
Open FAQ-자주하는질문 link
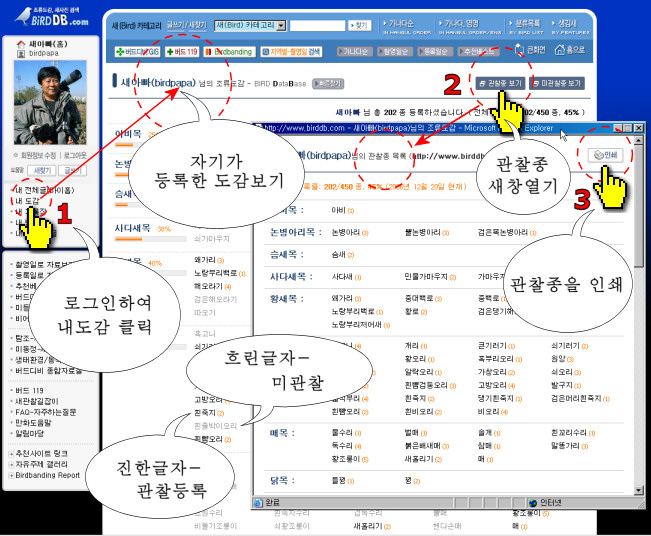46,412
